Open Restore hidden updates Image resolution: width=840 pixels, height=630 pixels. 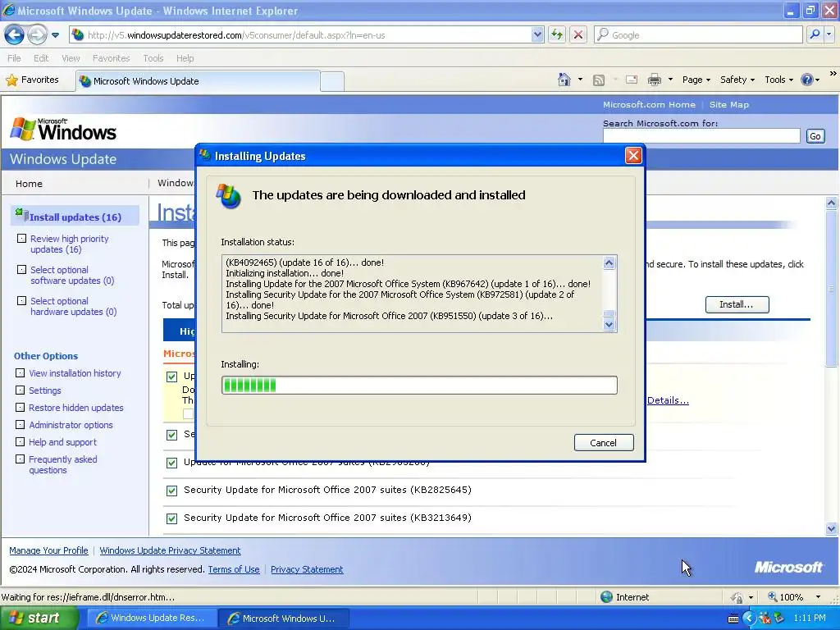pyautogui.click(x=76, y=408)
